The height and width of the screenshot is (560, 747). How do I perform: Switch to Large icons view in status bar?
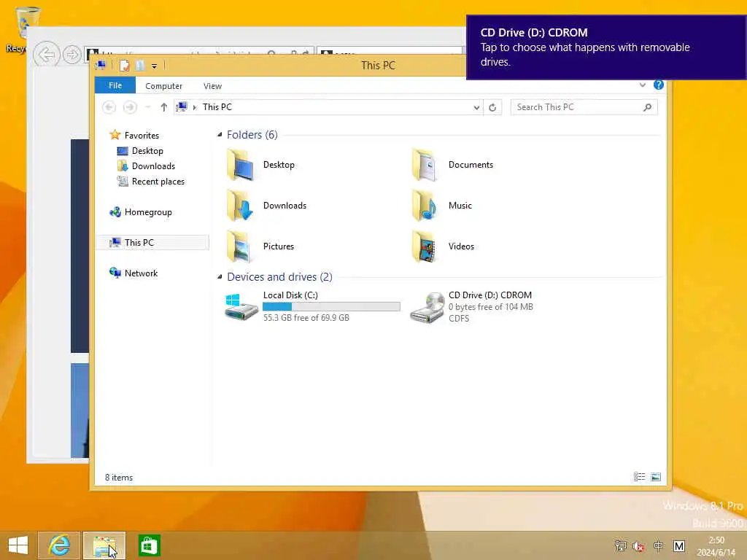click(x=656, y=477)
